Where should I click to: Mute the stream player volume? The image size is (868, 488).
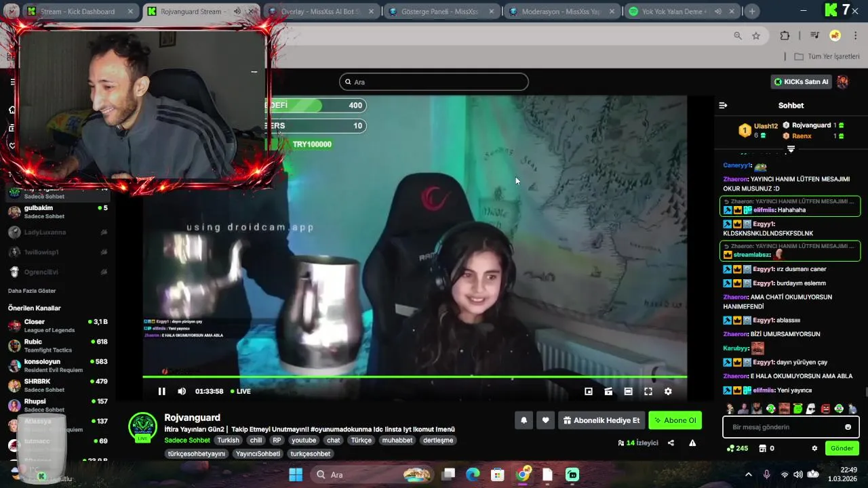pos(182,391)
